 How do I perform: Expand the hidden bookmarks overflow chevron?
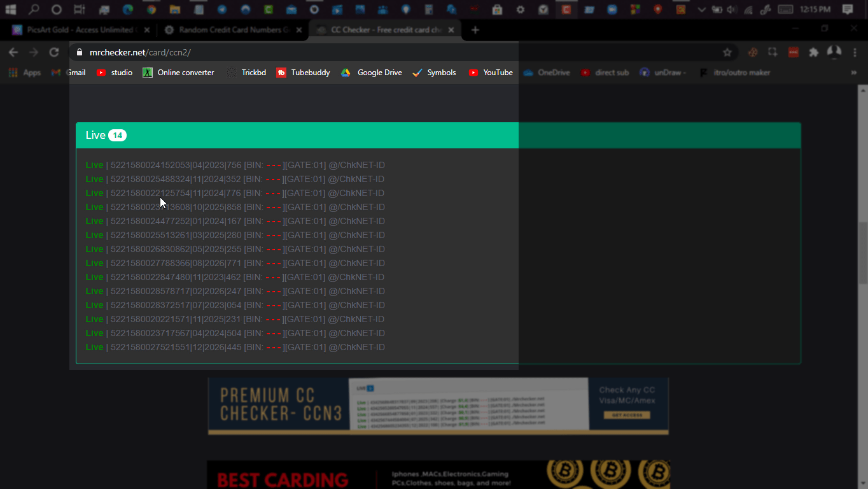click(x=853, y=73)
